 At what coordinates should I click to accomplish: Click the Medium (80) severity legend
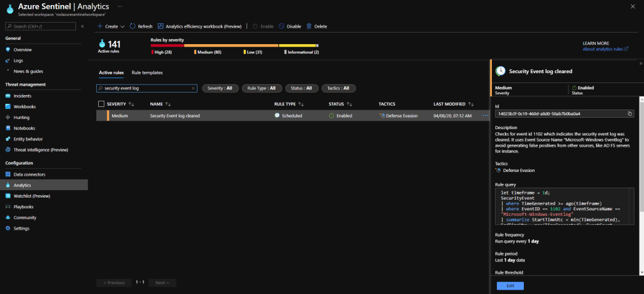click(x=208, y=52)
